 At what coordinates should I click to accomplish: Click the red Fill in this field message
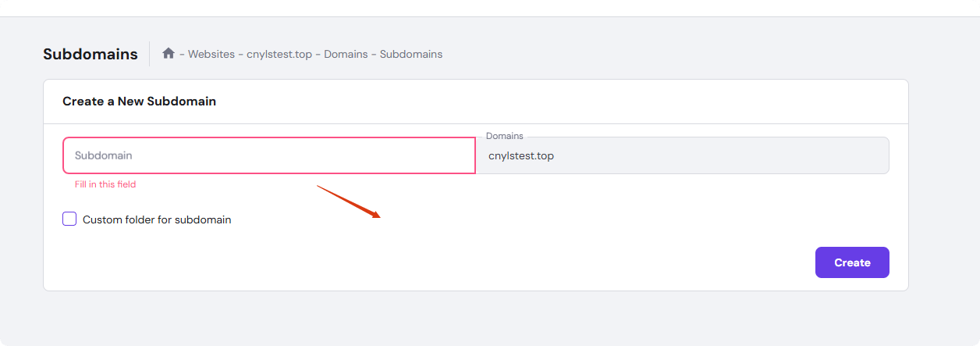click(105, 184)
